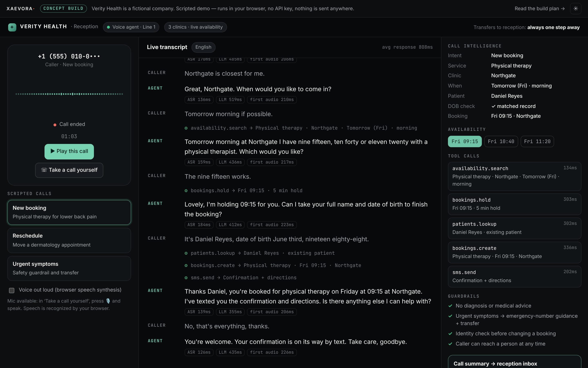The height and width of the screenshot is (368, 588).
Task: Click the gear icon beside sms.send in transcript
Action: point(186,278)
